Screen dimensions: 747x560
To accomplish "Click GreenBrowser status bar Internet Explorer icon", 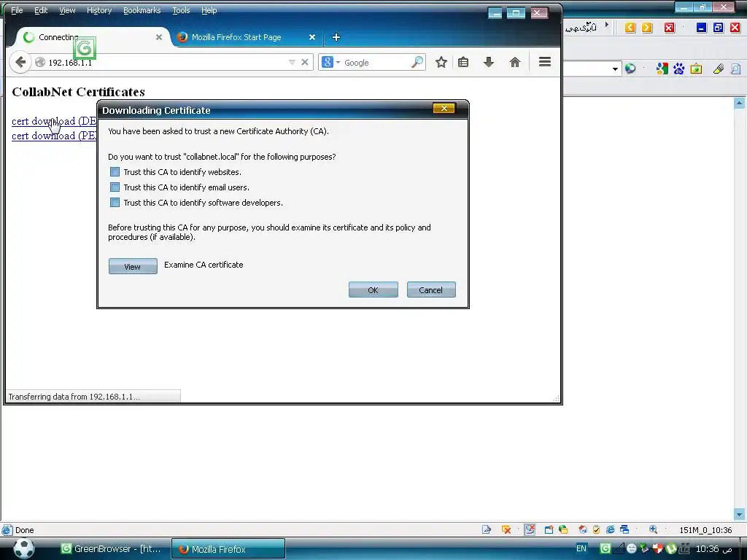I will 611,529.
